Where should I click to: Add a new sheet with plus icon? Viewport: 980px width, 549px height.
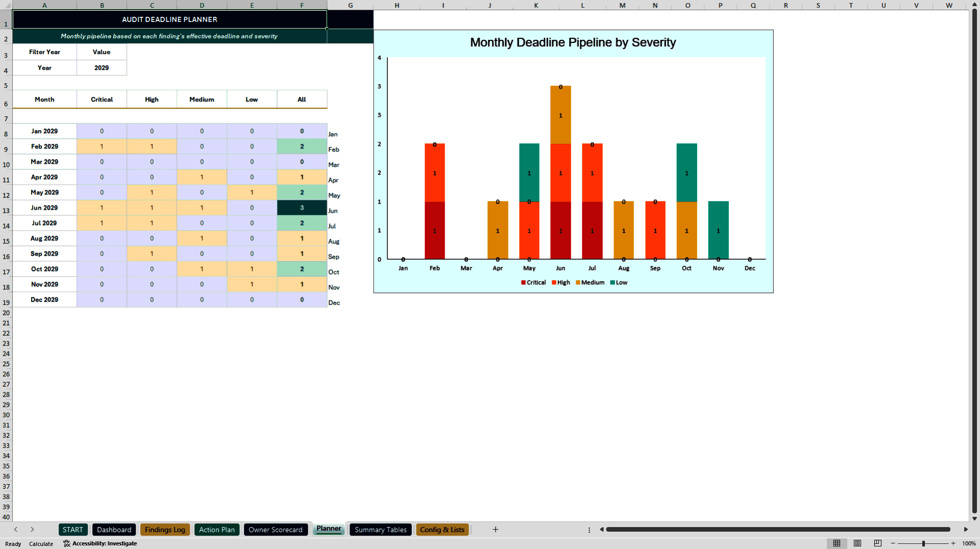(495, 530)
